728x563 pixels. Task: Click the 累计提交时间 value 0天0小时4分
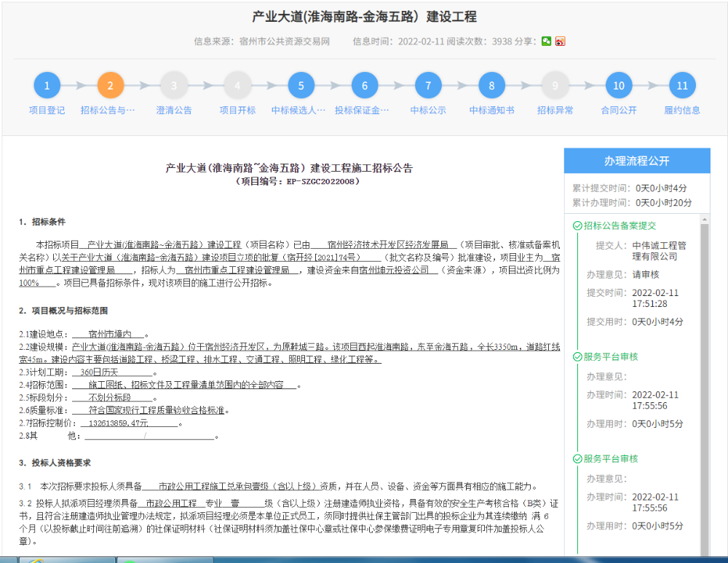pyautogui.click(x=661, y=188)
